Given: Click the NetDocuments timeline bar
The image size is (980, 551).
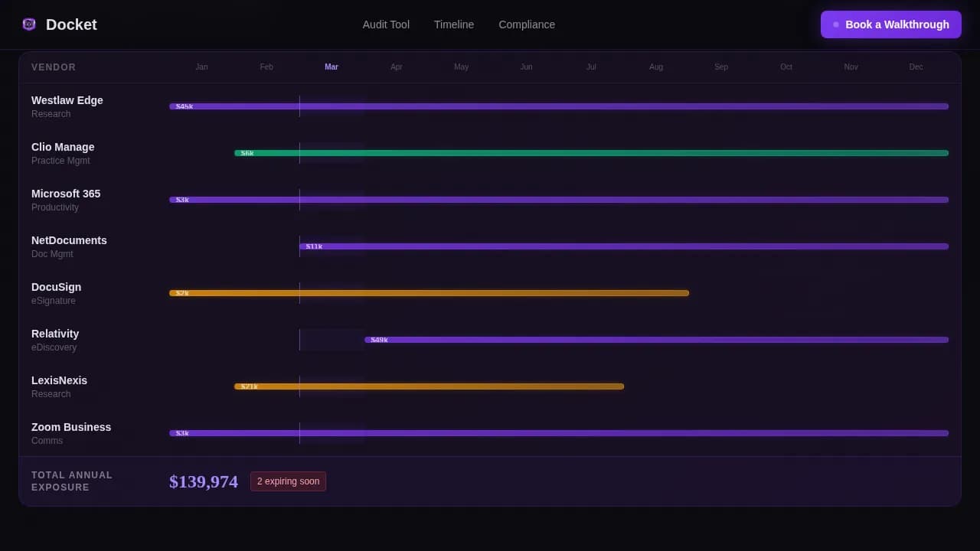Looking at the screenshot, I should click(x=624, y=246).
